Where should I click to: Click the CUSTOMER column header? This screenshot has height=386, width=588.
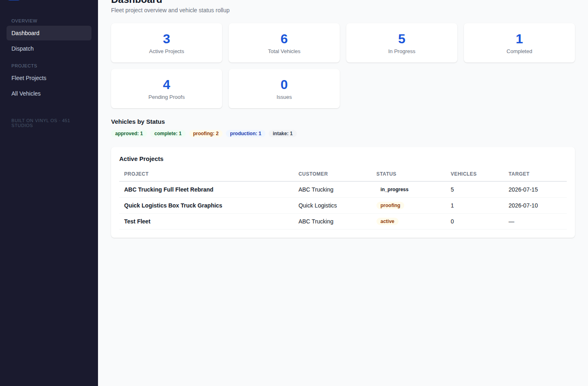tap(313, 174)
